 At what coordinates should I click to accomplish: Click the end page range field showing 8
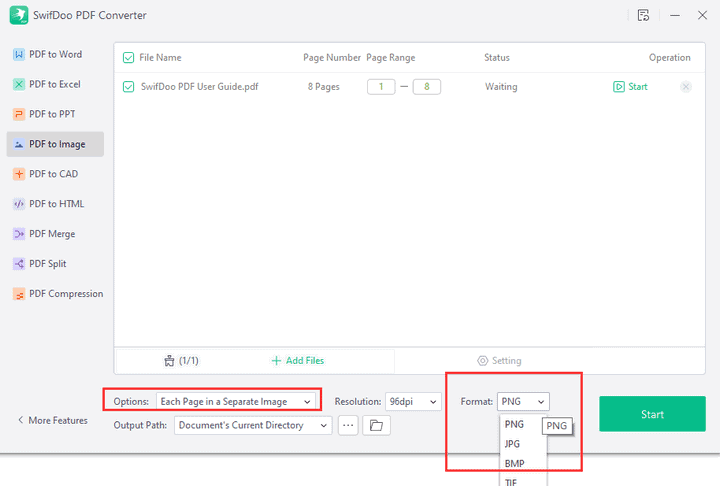pyautogui.click(x=427, y=87)
